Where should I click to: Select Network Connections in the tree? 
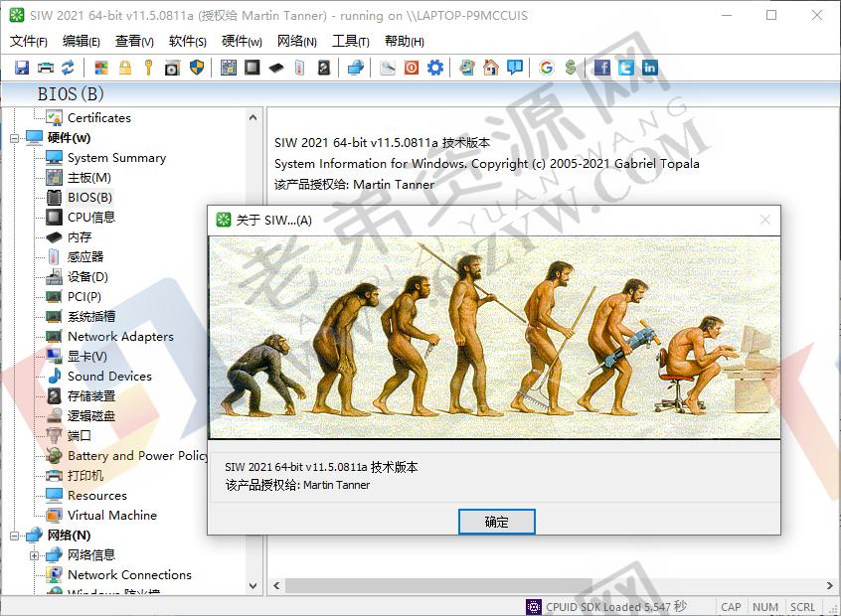129,574
